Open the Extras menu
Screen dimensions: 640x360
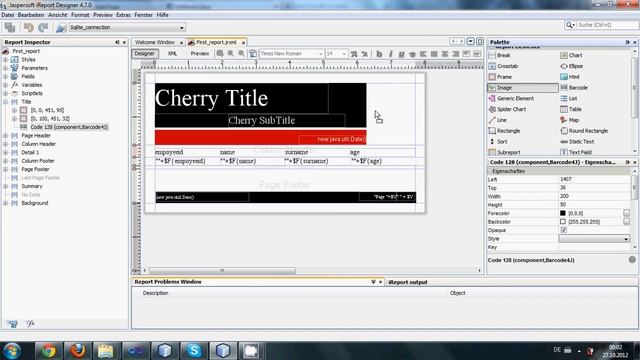coord(123,15)
